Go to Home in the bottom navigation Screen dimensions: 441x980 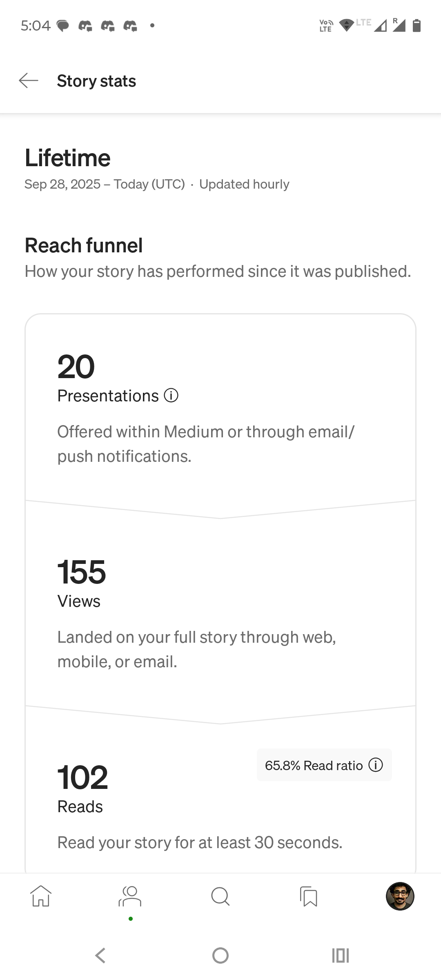coord(41,896)
